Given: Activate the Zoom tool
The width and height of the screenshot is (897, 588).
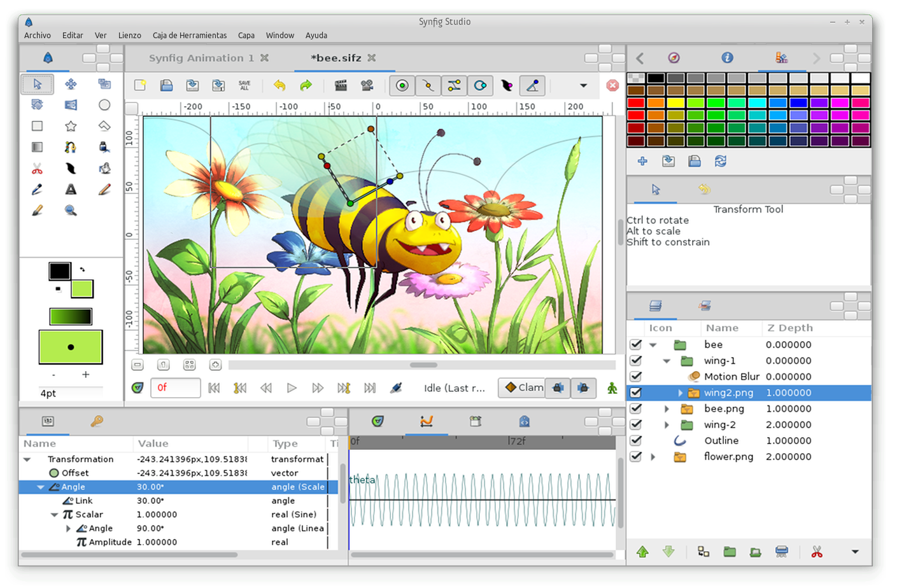Looking at the screenshot, I should coord(71,210).
